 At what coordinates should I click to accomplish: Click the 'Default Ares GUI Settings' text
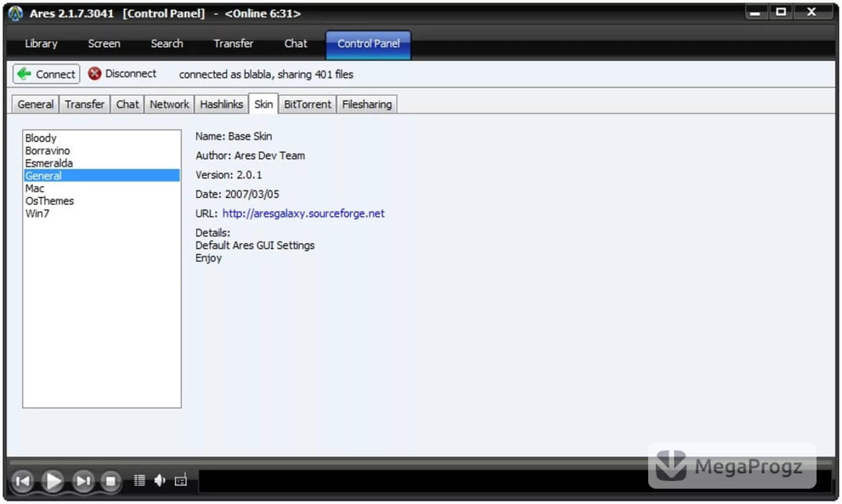pos(255,245)
